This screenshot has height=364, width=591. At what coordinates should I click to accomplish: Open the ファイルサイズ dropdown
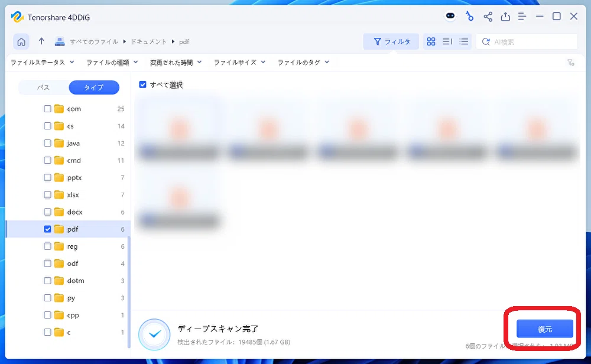(x=240, y=63)
